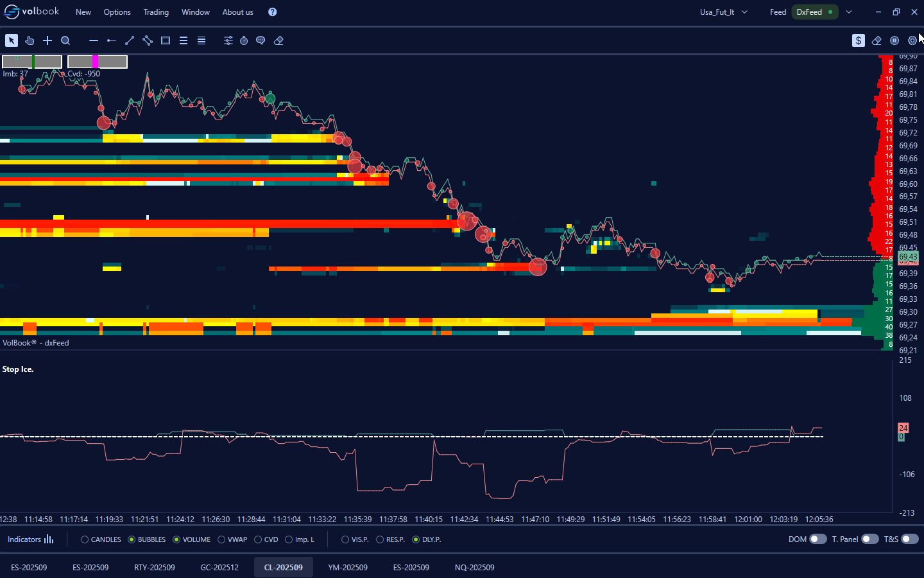Select the magnifier zoom tool
This screenshot has height=578, width=924.
[65, 40]
